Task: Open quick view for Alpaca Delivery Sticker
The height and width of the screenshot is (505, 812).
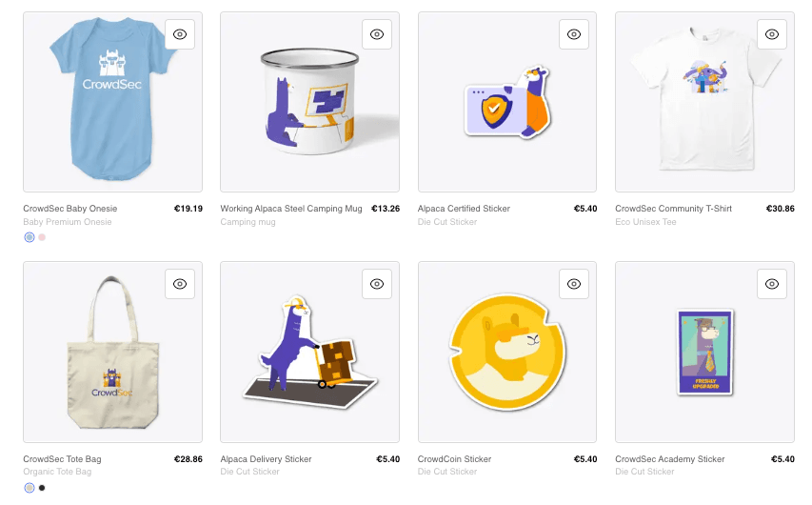Action: coord(377,283)
